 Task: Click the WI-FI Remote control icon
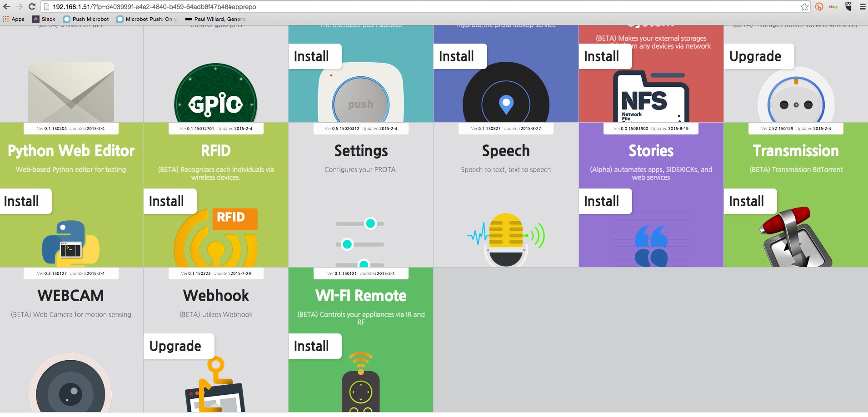click(361, 382)
